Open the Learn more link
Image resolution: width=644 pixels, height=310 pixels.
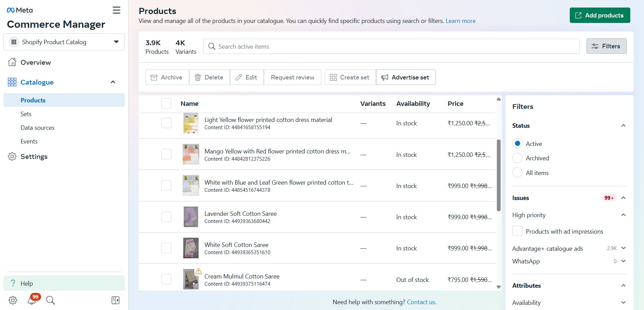pyautogui.click(x=460, y=21)
